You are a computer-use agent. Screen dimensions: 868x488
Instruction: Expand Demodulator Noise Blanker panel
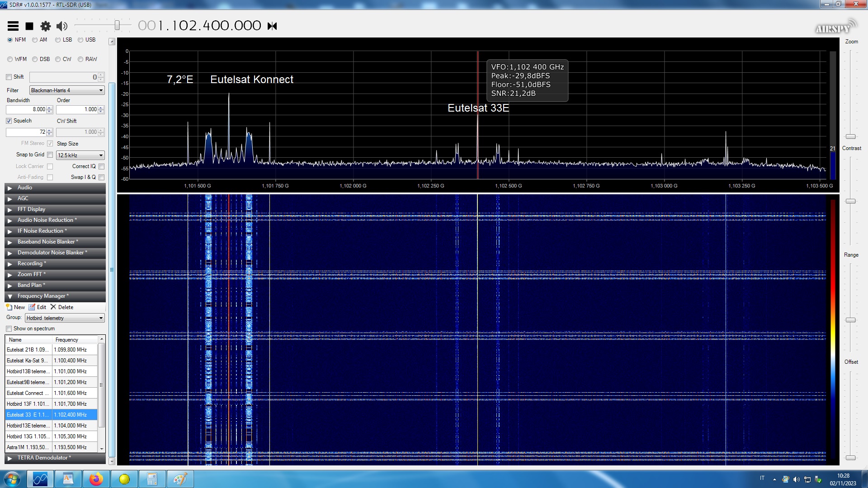[x=55, y=253]
